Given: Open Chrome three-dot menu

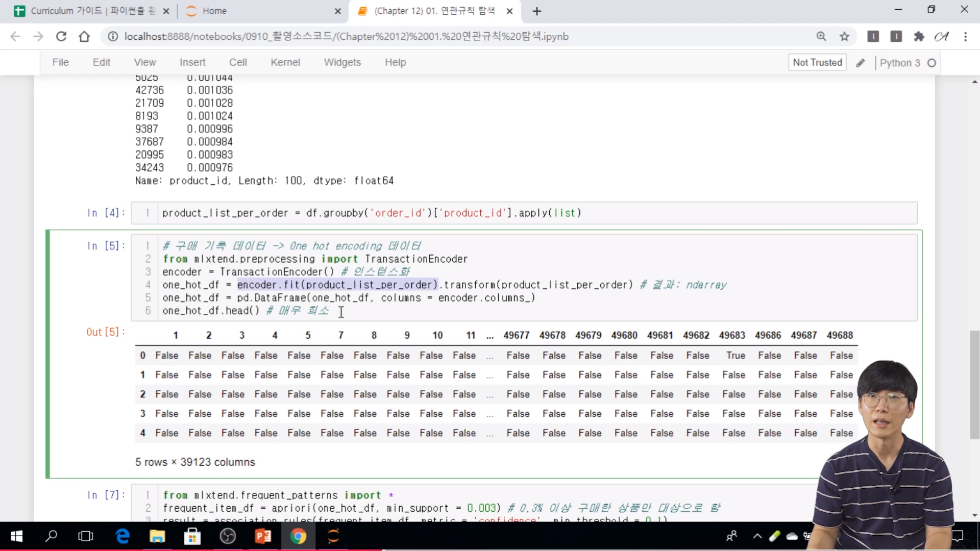Looking at the screenshot, I should [x=965, y=36].
